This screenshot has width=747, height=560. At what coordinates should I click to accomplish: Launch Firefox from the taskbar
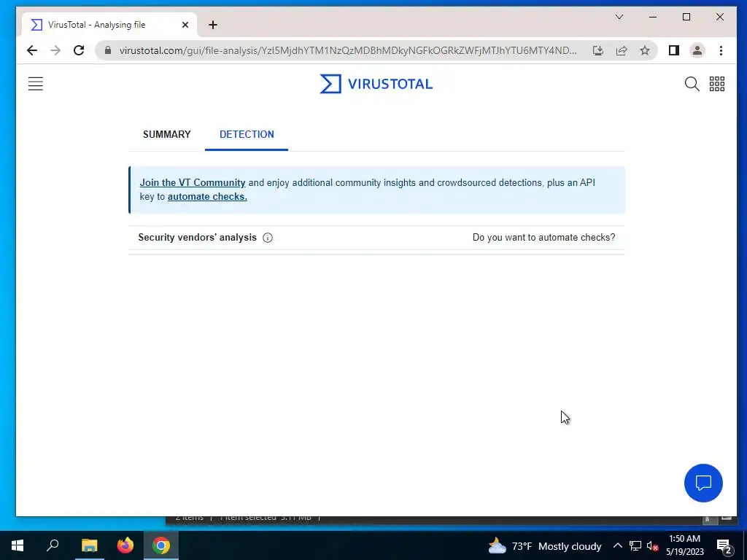tap(125, 545)
